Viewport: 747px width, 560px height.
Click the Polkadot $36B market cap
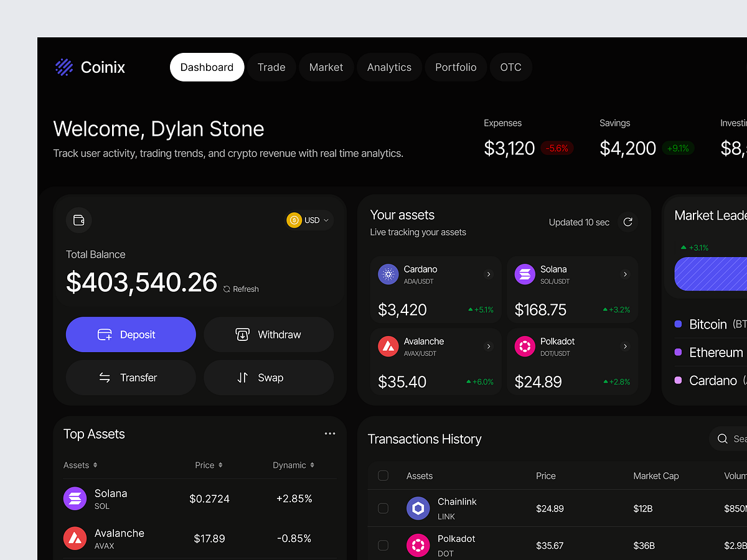click(644, 546)
